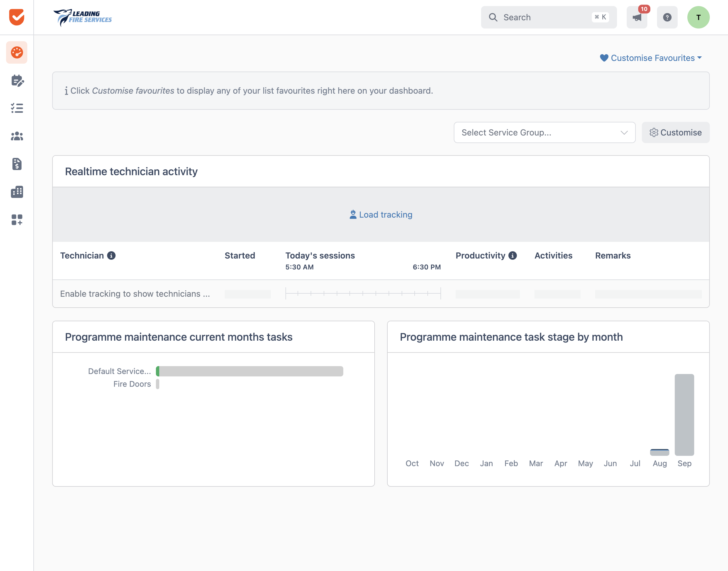Click 'Programme maintenance task stage by month' heading

click(x=511, y=337)
